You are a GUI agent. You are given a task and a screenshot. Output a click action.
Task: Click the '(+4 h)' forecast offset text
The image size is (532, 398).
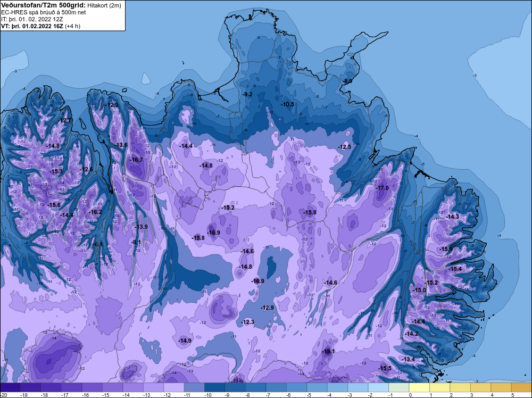72,26
